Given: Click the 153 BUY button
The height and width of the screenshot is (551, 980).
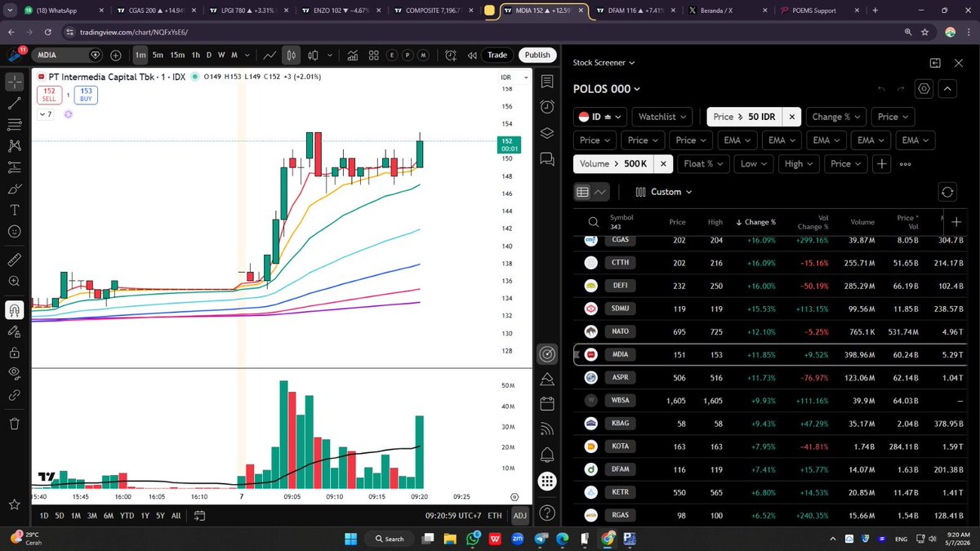Looking at the screenshot, I should (x=86, y=95).
